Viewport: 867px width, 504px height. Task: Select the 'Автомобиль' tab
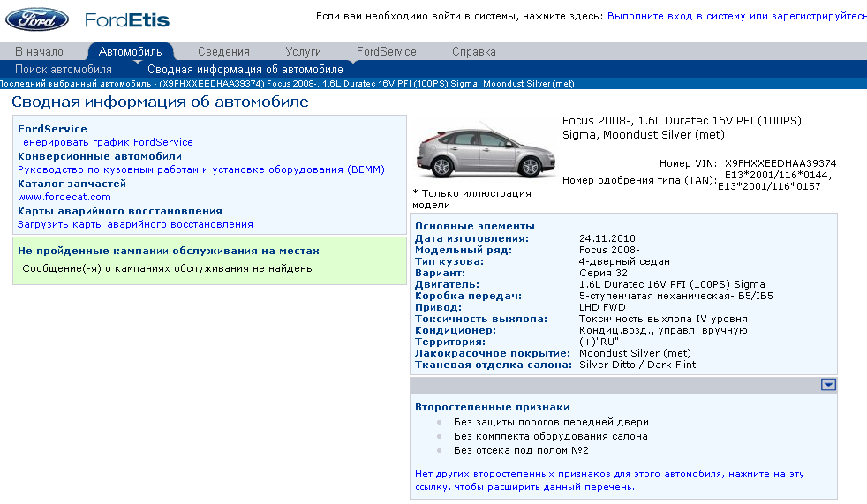coord(131,51)
